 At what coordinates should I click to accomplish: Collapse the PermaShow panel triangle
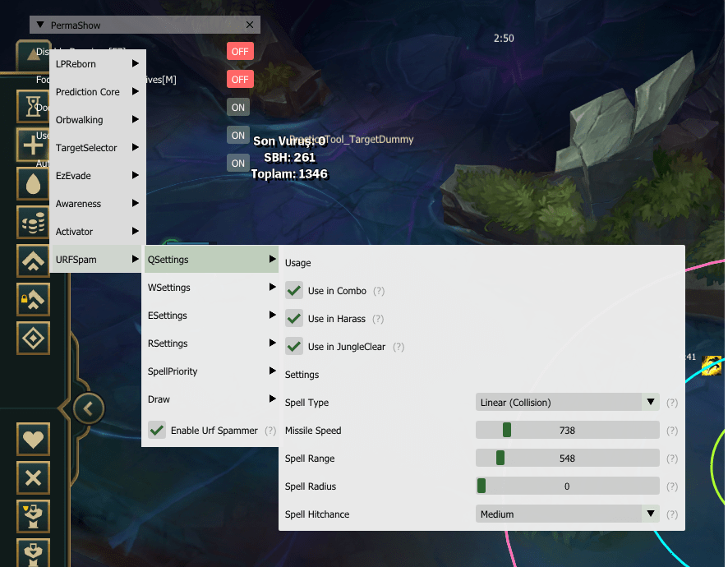pos(40,25)
